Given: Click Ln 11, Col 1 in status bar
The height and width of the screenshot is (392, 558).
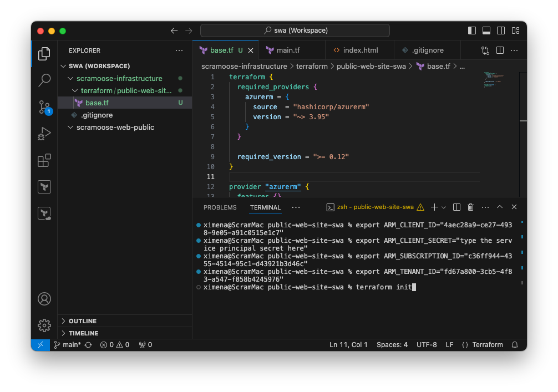Looking at the screenshot, I should 348,345.
